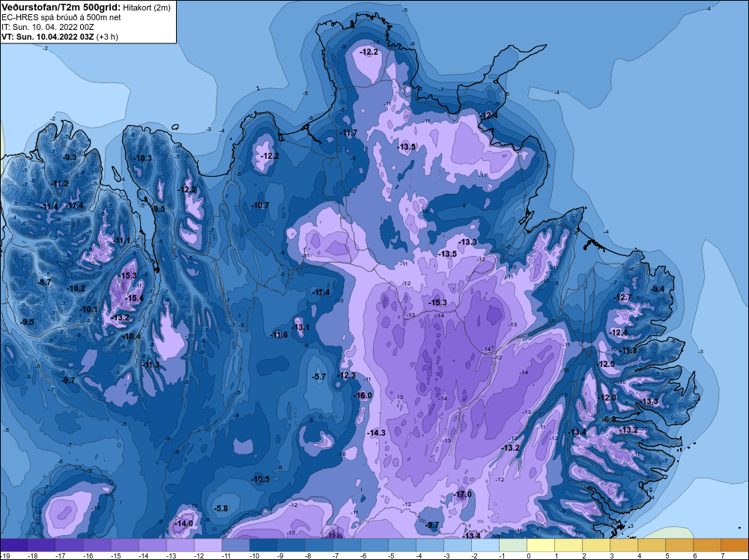Select the line "EC-HRES spá brúuð á 500m net"
The height and width of the screenshot is (560, 749).
pos(61,17)
